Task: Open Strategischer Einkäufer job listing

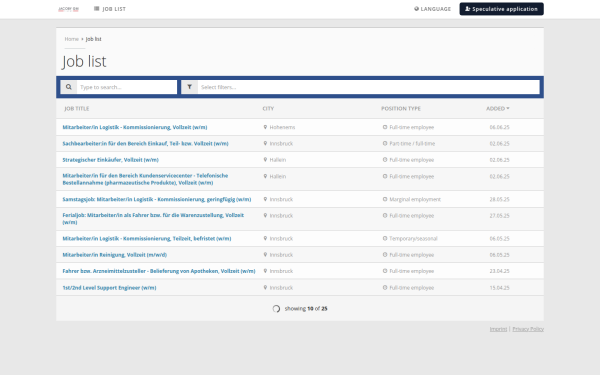Action: click(x=111, y=160)
